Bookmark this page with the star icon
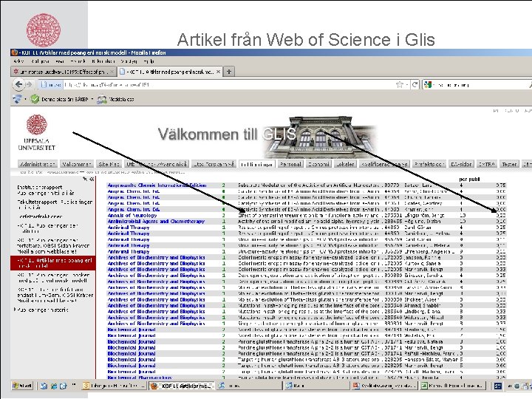 point(400,84)
